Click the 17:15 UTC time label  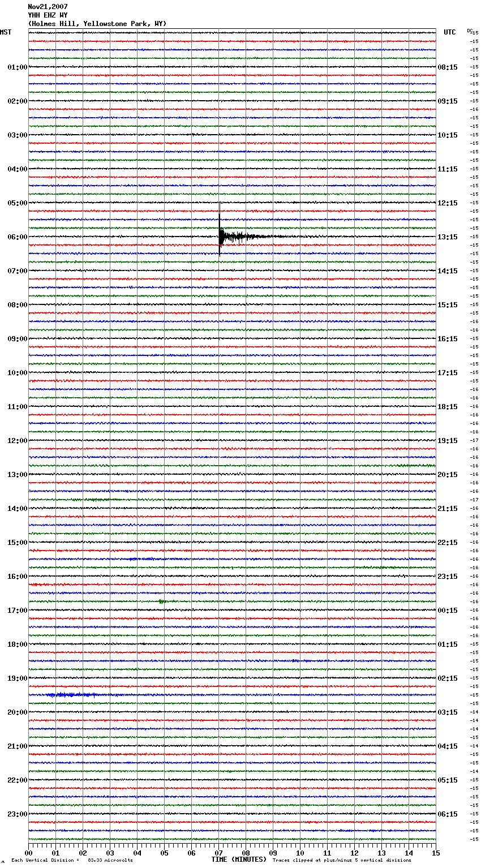pos(448,373)
